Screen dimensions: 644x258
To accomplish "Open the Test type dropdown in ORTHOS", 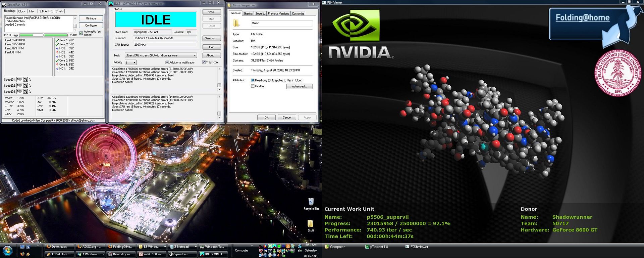I will pyautogui.click(x=161, y=55).
